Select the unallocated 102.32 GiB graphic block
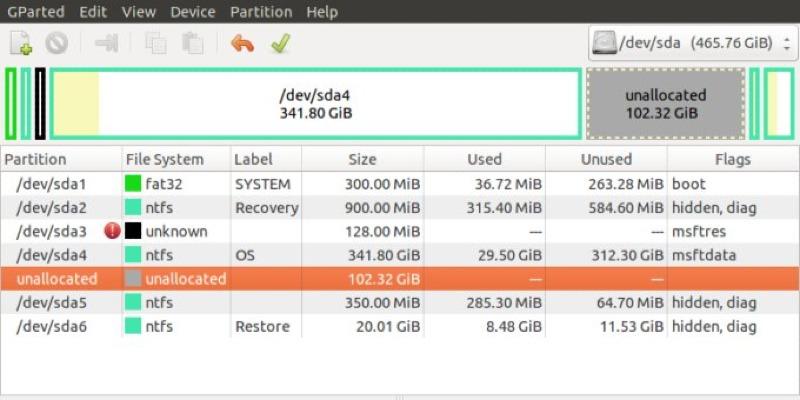The width and height of the screenshot is (800, 400). click(665, 104)
